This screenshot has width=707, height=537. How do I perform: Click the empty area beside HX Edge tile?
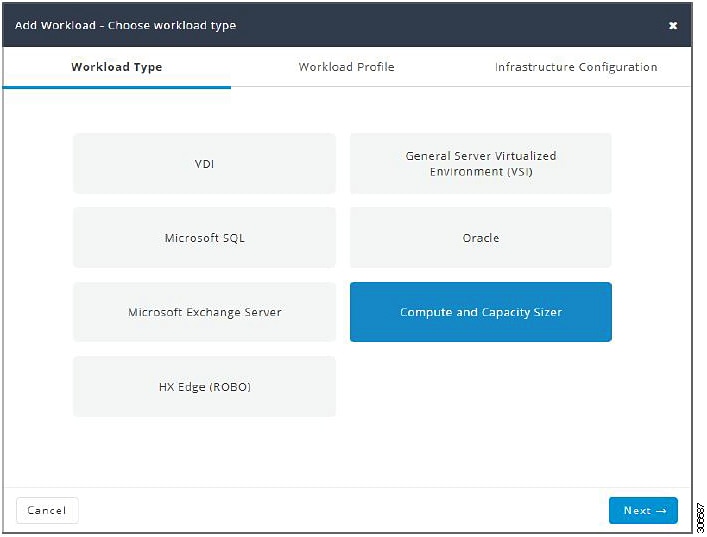pyautogui.click(x=481, y=386)
